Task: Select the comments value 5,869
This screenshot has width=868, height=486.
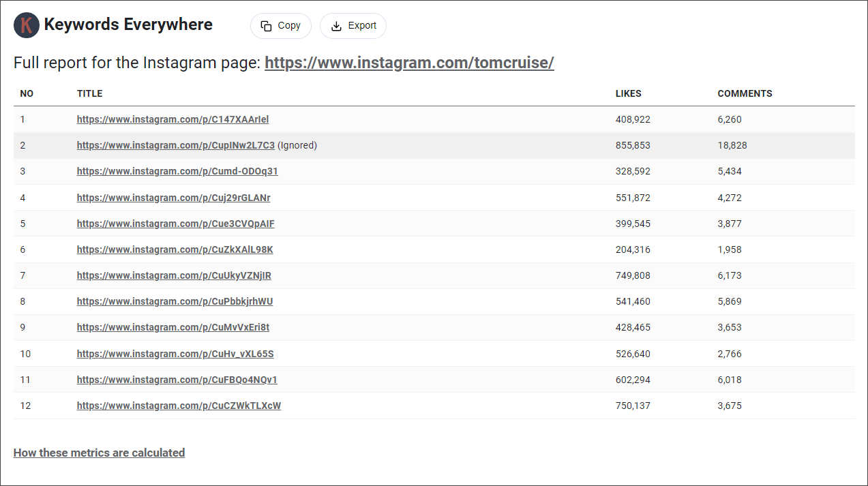Action: [730, 301]
